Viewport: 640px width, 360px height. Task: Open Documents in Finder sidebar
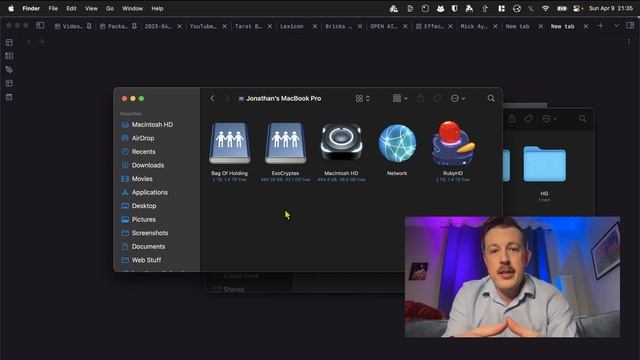[x=144, y=246]
